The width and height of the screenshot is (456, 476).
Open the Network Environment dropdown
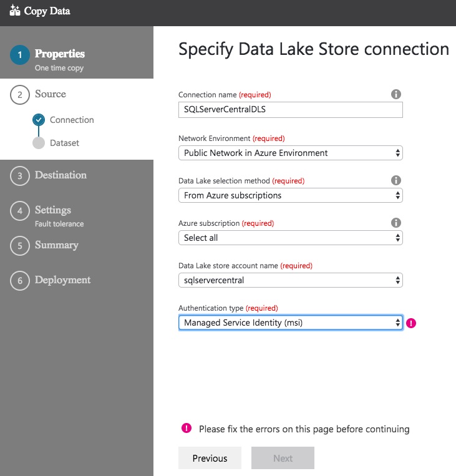click(x=290, y=153)
